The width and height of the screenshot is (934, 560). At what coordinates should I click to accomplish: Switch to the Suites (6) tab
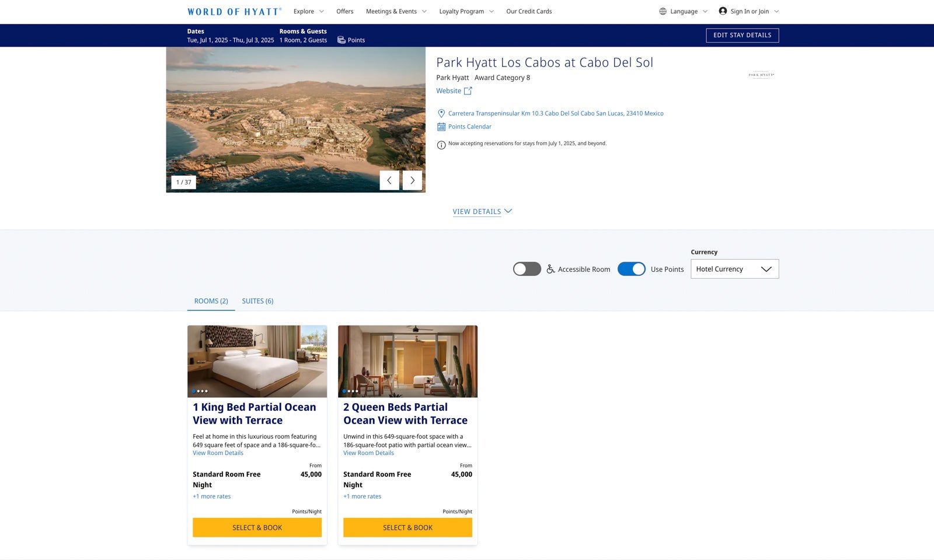click(257, 301)
